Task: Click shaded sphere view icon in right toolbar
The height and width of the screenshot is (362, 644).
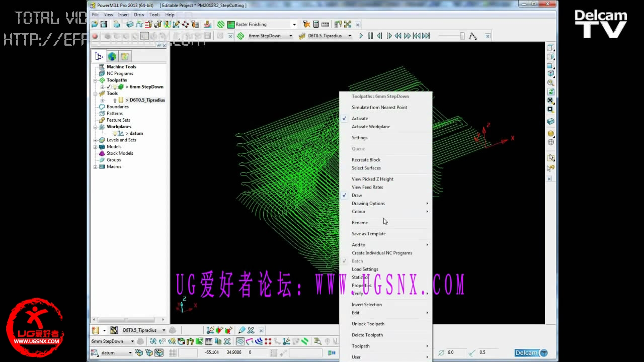Action: tap(551, 134)
